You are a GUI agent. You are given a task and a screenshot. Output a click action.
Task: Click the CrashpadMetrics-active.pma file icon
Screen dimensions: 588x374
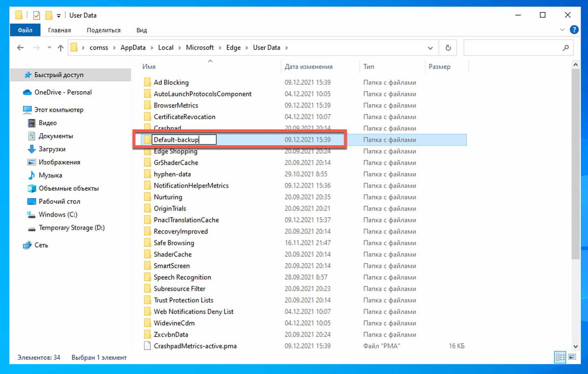(x=147, y=346)
